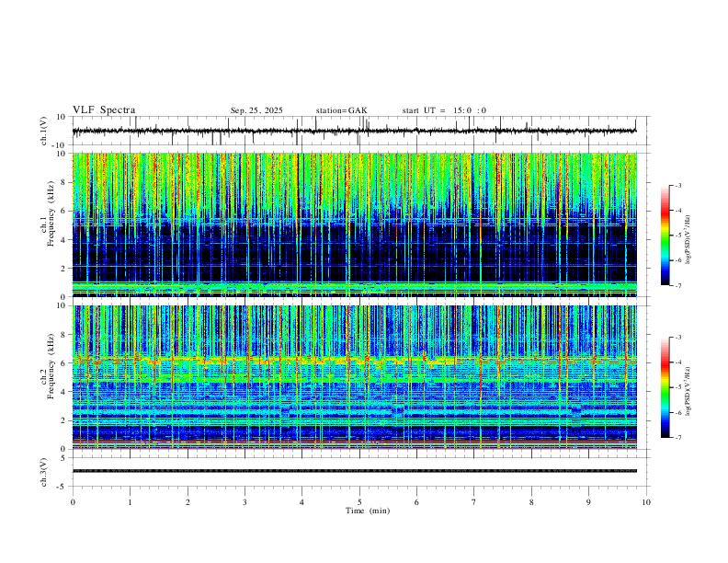Click the 'ch.3(V)' axis label
The image size is (728, 563).
point(44,472)
